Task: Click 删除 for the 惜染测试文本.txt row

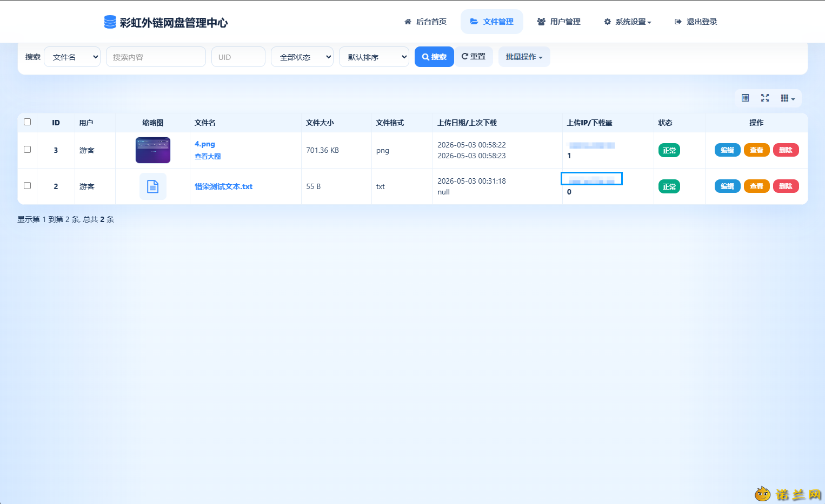Action: (786, 186)
